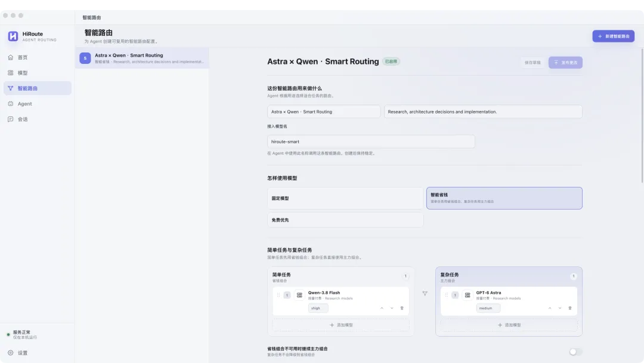This screenshot has height=363, width=644.
Task: Select the Astra × Qwen route in the list
Action: click(142, 58)
